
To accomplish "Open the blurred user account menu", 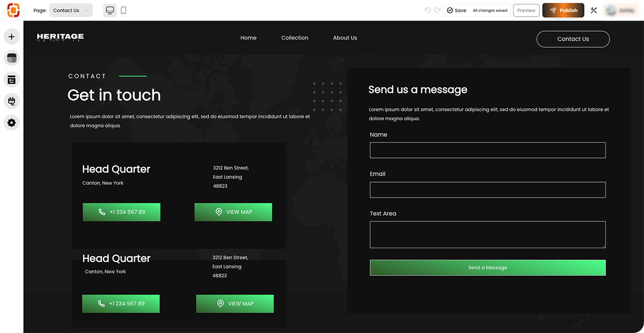I will pyautogui.click(x=621, y=10).
